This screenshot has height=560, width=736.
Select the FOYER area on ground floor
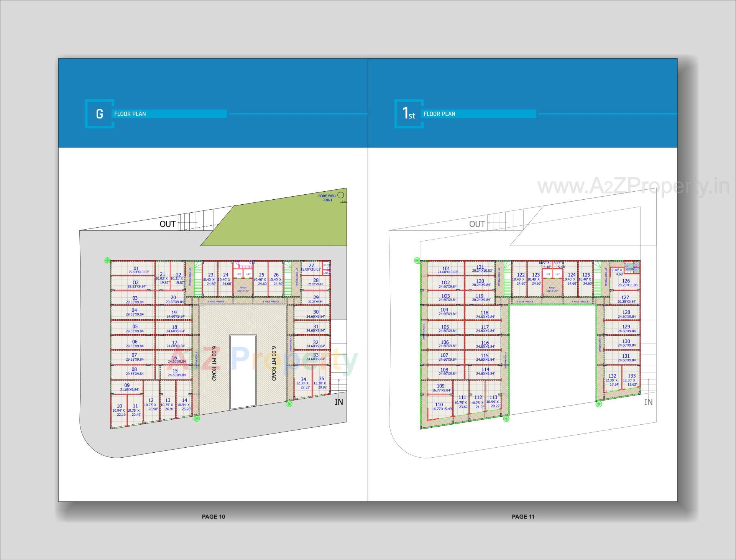pyautogui.click(x=243, y=288)
